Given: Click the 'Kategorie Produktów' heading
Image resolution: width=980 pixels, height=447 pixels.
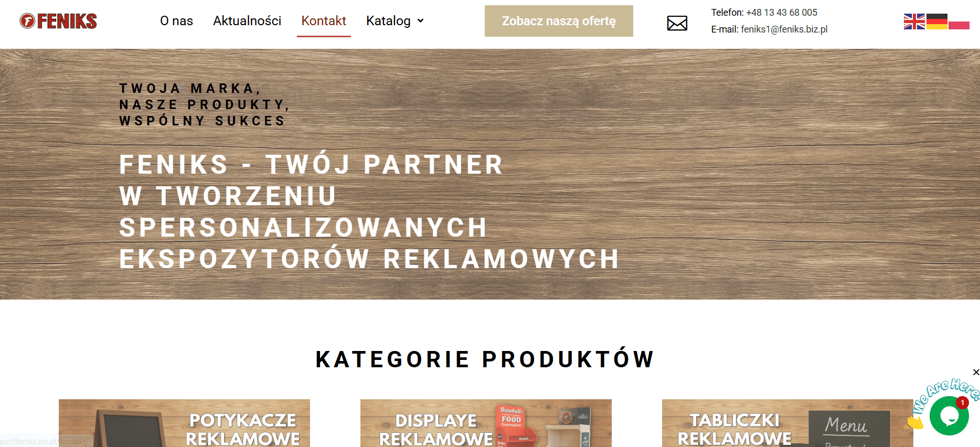Looking at the screenshot, I should 485,359.
